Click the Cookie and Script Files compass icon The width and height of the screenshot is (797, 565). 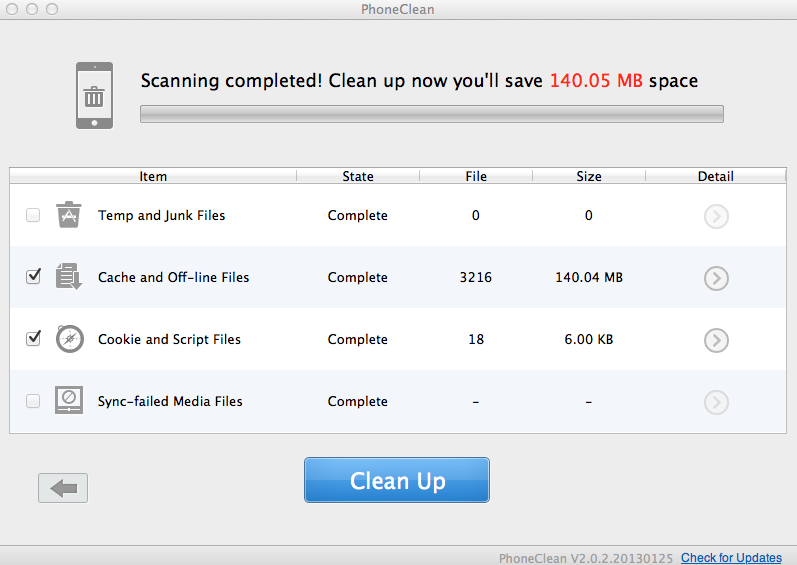point(70,339)
